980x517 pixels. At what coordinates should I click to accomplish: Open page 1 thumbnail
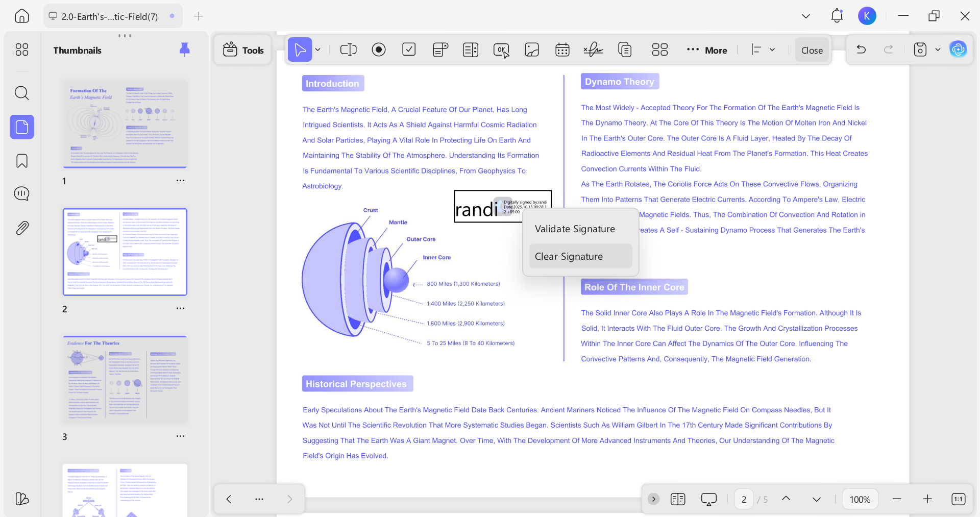(x=125, y=124)
